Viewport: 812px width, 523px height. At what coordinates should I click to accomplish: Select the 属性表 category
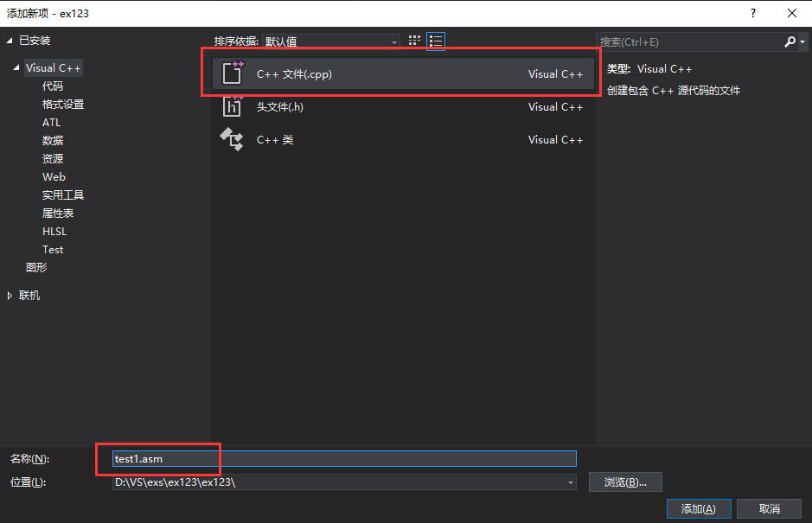[57, 213]
